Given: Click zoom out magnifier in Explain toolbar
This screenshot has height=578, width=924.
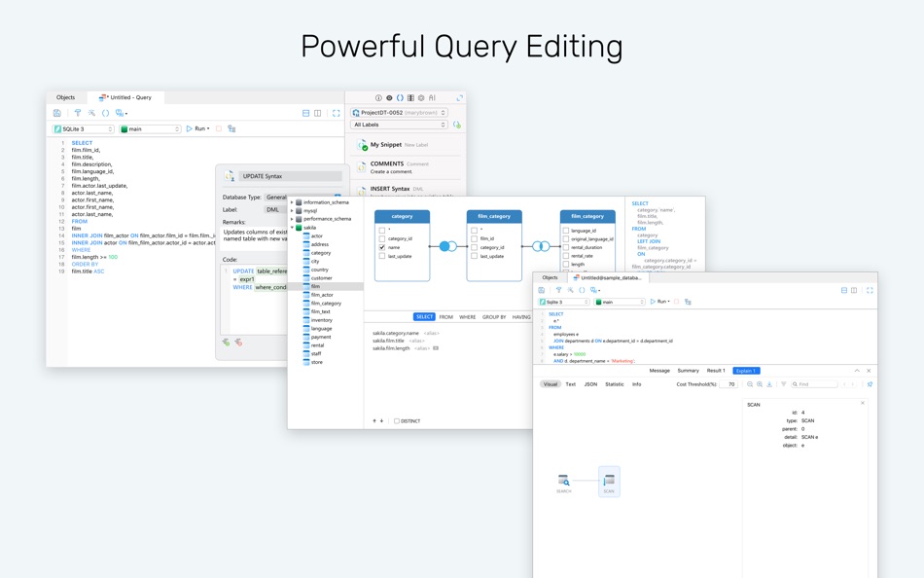Looking at the screenshot, I should click(750, 384).
